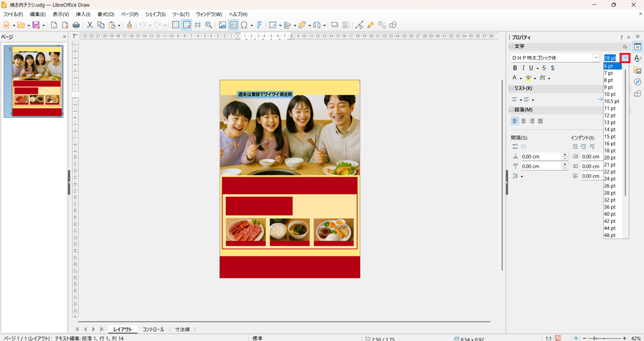The width and height of the screenshot is (644, 341).
Task: Click the Edit Points icon
Action: (x=359, y=25)
